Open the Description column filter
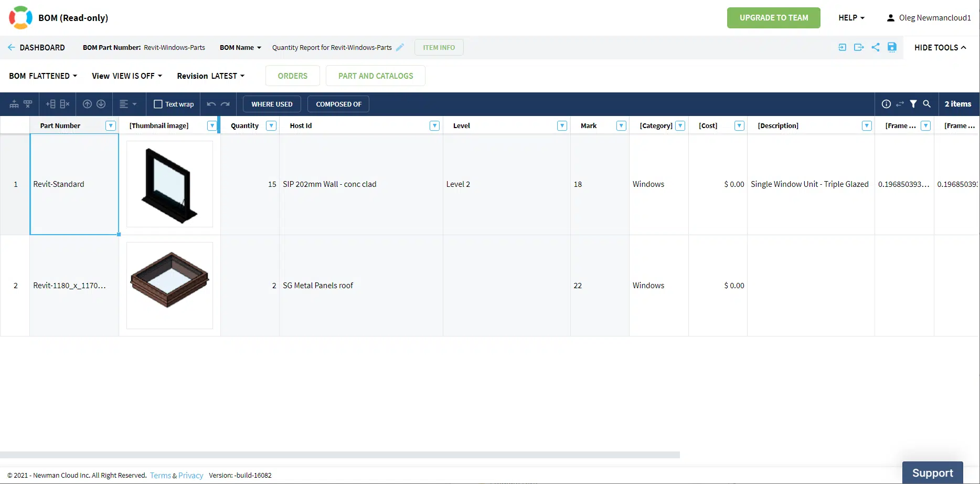The width and height of the screenshot is (980, 484). coord(867,125)
